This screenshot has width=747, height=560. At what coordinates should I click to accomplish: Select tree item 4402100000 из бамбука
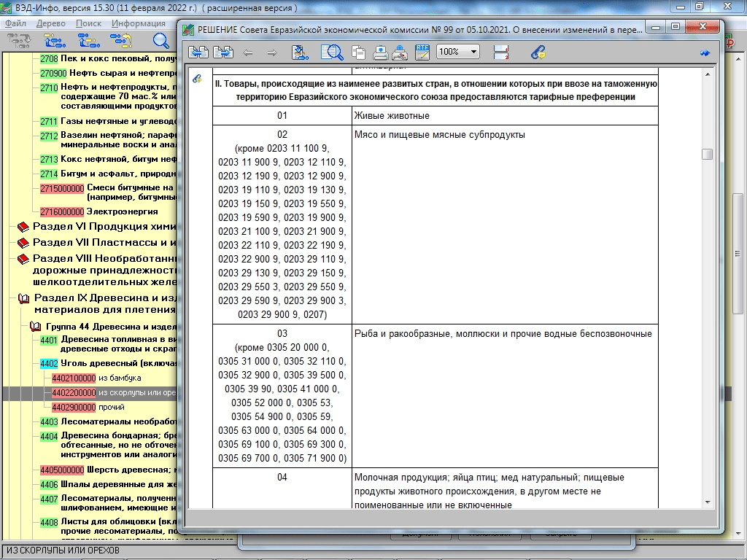coord(74,378)
